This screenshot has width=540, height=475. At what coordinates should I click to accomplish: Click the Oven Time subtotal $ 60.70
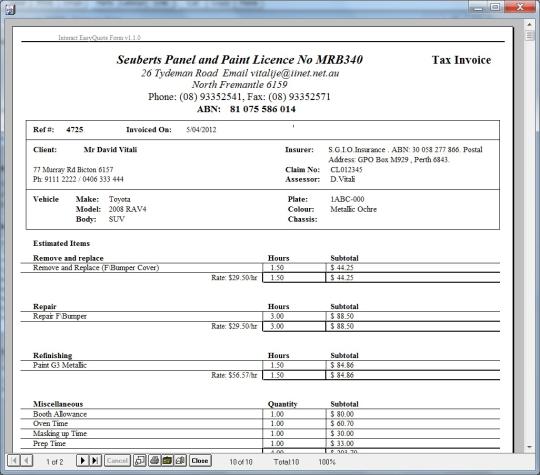(342, 423)
